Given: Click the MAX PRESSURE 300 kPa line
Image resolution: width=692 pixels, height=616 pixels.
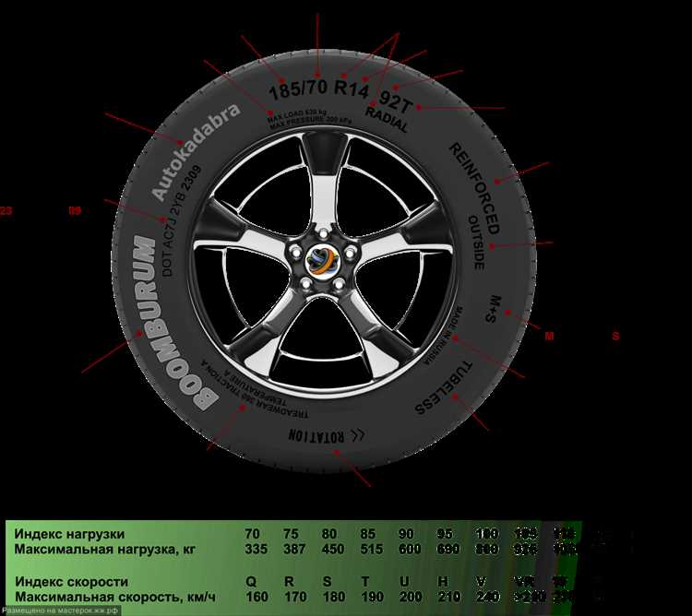Looking at the screenshot, I should point(311,121).
